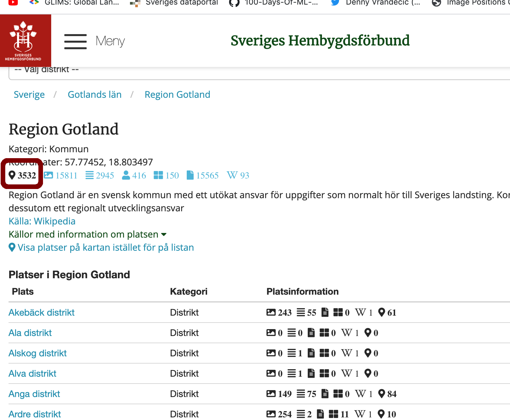Open the 15565 documents link

tap(202, 175)
